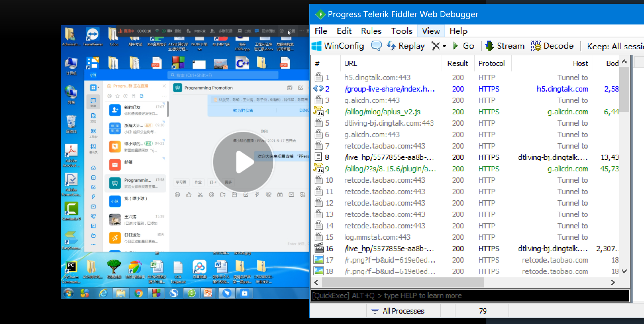Click horizontal scrollbar right arrow

613,282
